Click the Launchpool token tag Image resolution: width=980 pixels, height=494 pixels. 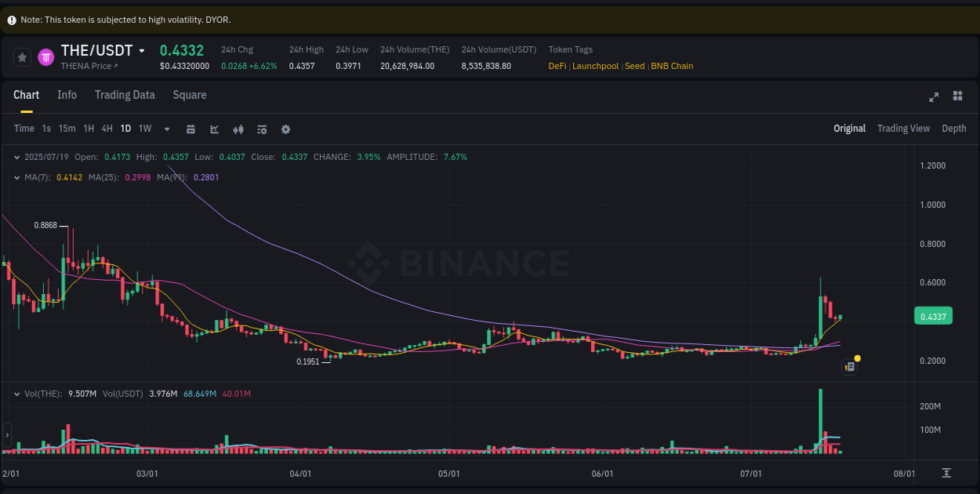[x=595, y=66]
